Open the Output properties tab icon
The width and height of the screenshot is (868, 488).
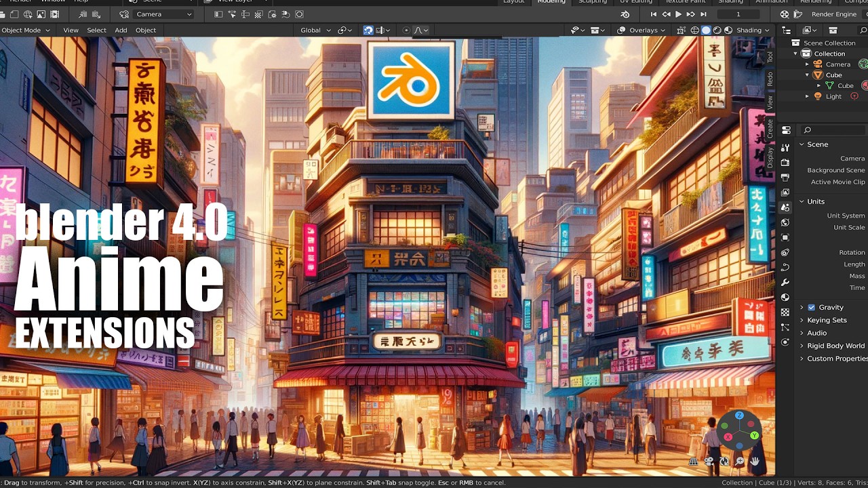(785, 178)
